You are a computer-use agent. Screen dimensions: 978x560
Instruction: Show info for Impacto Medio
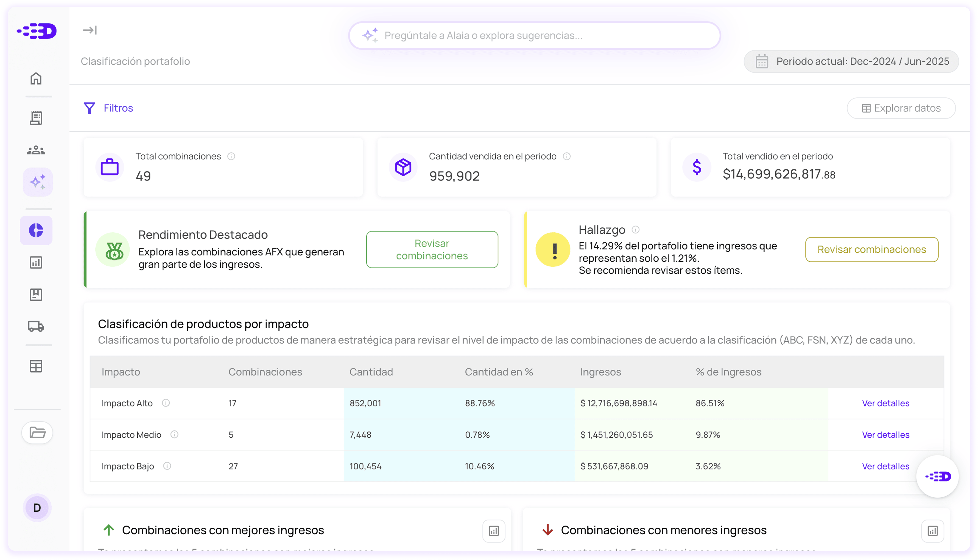coord(174,434)
